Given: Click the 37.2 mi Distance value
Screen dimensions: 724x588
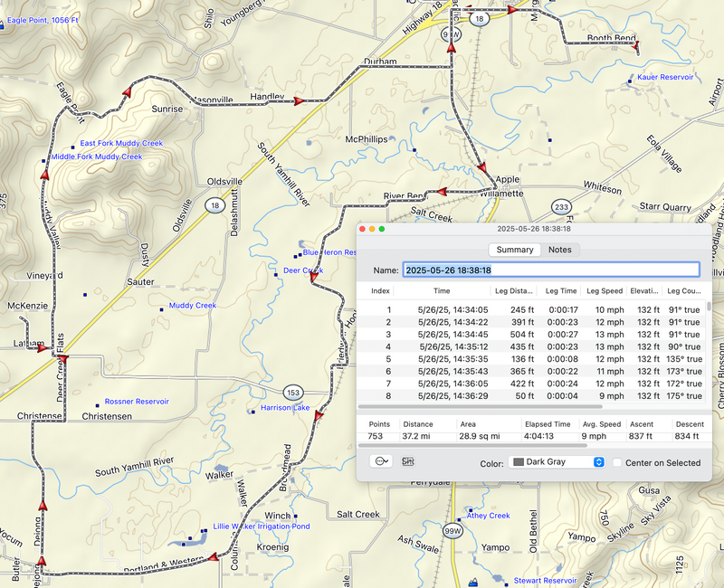Looking at the screenshot, I should [x=416, y=436].
